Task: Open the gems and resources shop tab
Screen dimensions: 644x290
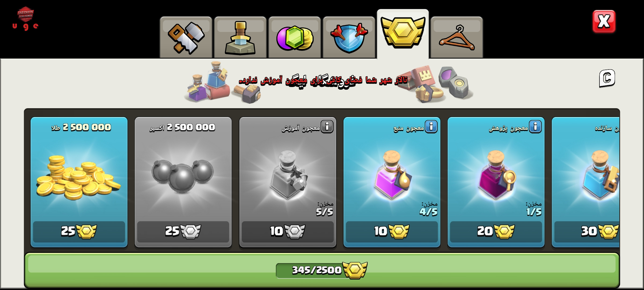Action: pos(295,38)
